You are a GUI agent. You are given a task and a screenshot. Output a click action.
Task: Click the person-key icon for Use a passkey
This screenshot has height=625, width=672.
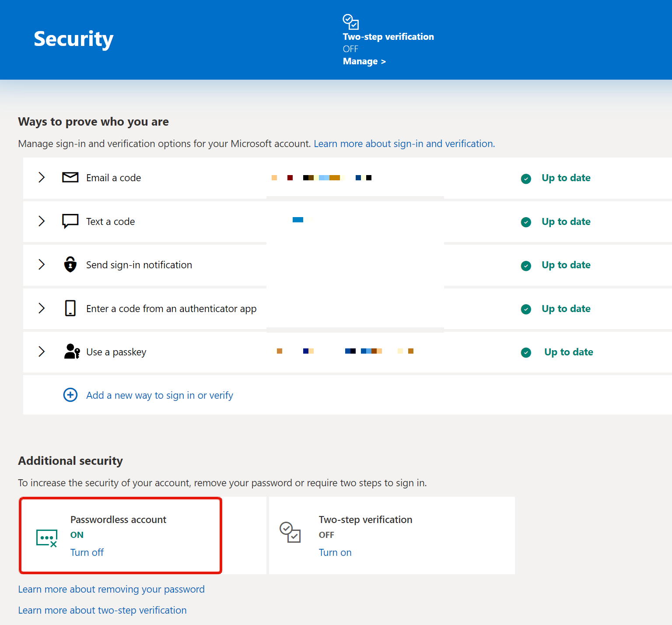(72, 351)
